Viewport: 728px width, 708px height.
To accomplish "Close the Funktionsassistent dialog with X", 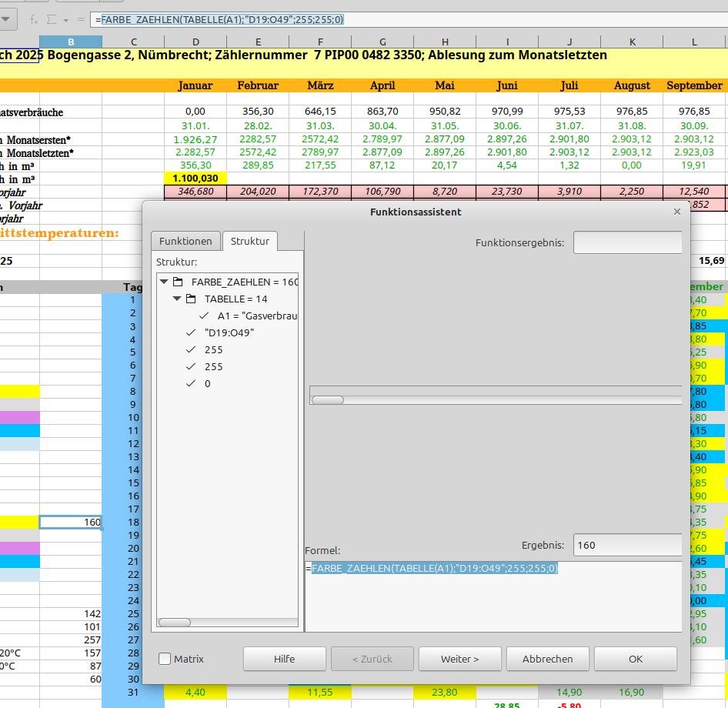I will [x=676, y=212].
